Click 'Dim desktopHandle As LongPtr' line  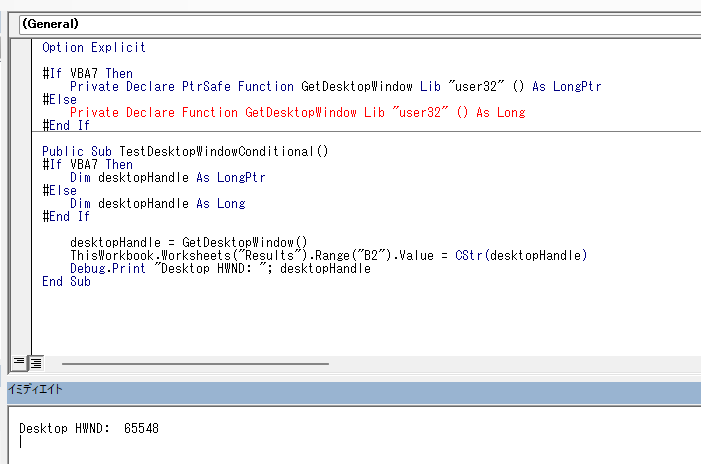point(168,177)
